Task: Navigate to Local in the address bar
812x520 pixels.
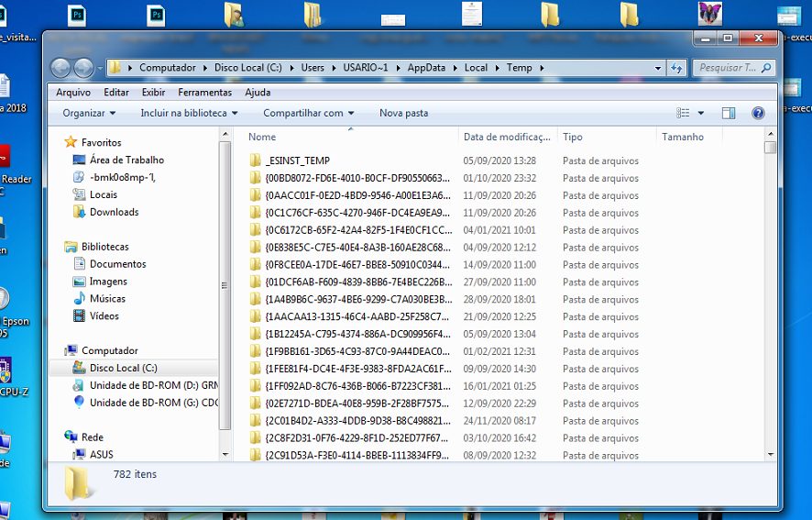Action: 476,68
